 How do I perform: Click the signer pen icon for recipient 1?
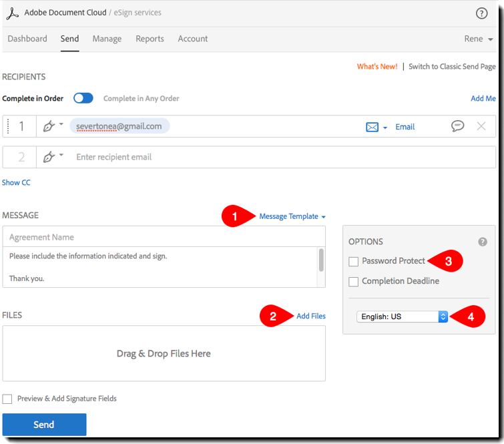point(49,127)
